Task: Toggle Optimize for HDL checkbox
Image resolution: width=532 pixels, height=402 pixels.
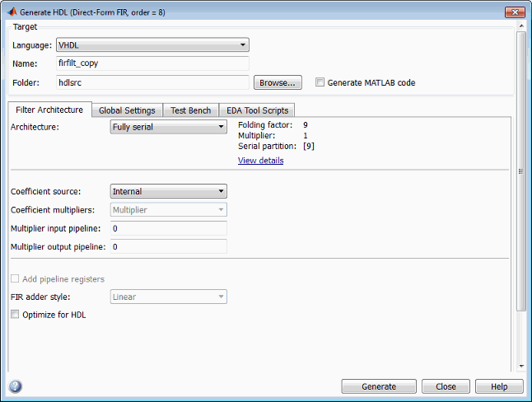Action: click(x=15, y=315)
